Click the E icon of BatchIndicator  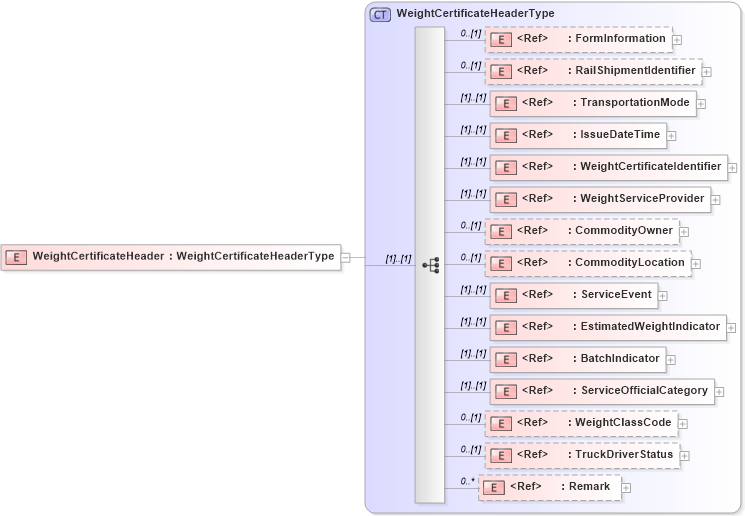point(506,360)
